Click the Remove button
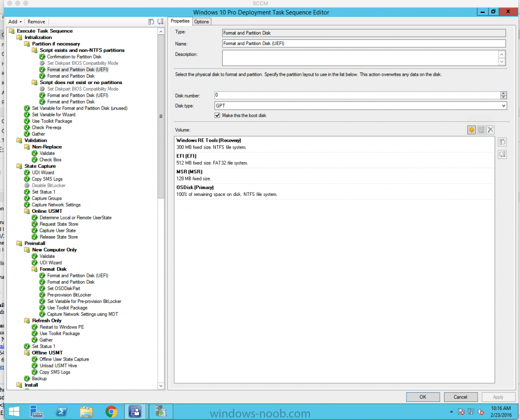Image resolution: width=520 pixels, height=420 pixels. point(36,22)
